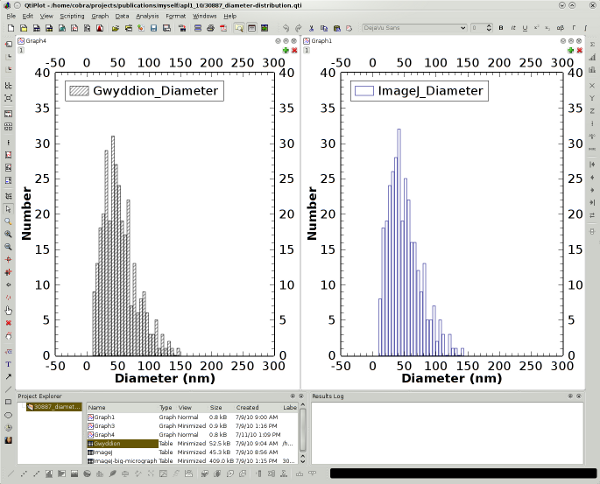This screenshot has height=484, width=600.
Task: Toggle the Bold formatting button
Action: click(501, 28)
